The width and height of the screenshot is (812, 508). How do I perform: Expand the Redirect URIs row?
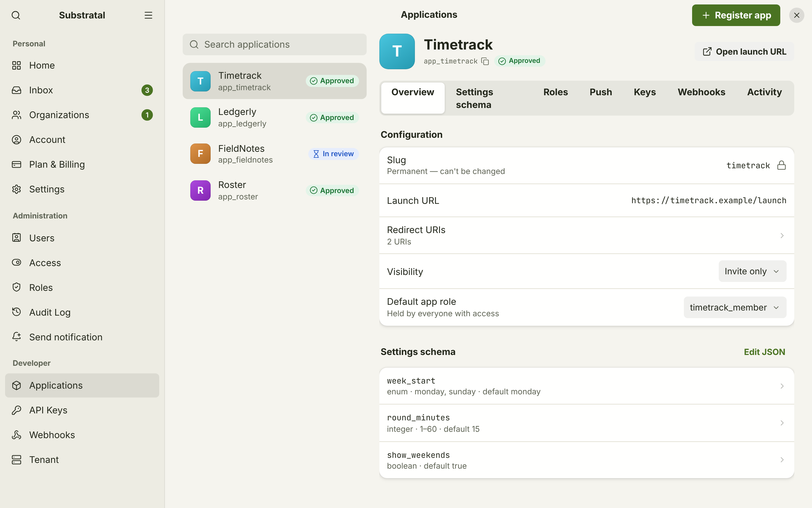coord(586,236)
